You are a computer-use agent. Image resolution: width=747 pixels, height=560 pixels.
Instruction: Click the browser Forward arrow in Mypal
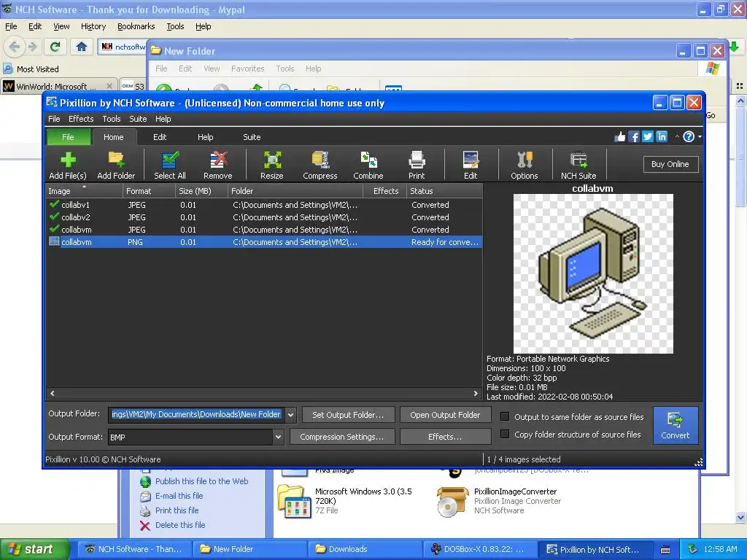[32, 47]
